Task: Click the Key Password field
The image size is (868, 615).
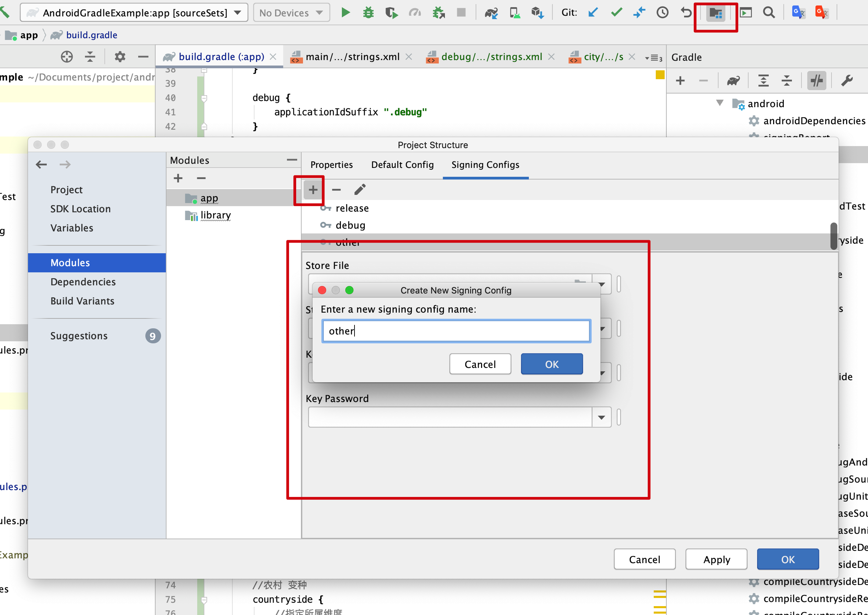Action: [450, 417]
